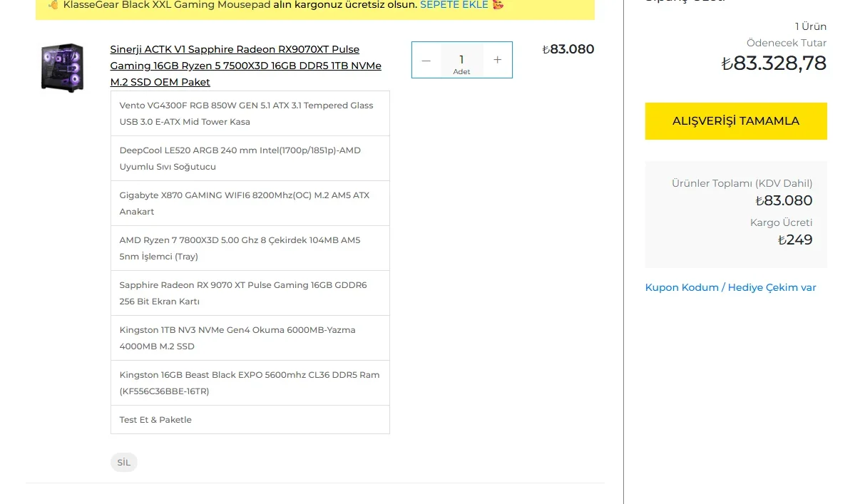Click the Ödenecek Tutar total ₺83.328,78
The width and height of the screenshot is (865, 504).
pos(774,63)
